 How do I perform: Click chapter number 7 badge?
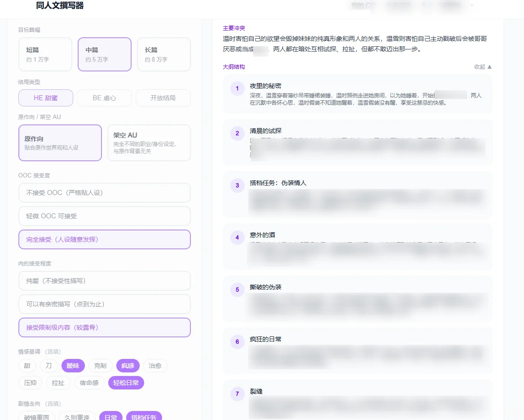pos(237,394)
